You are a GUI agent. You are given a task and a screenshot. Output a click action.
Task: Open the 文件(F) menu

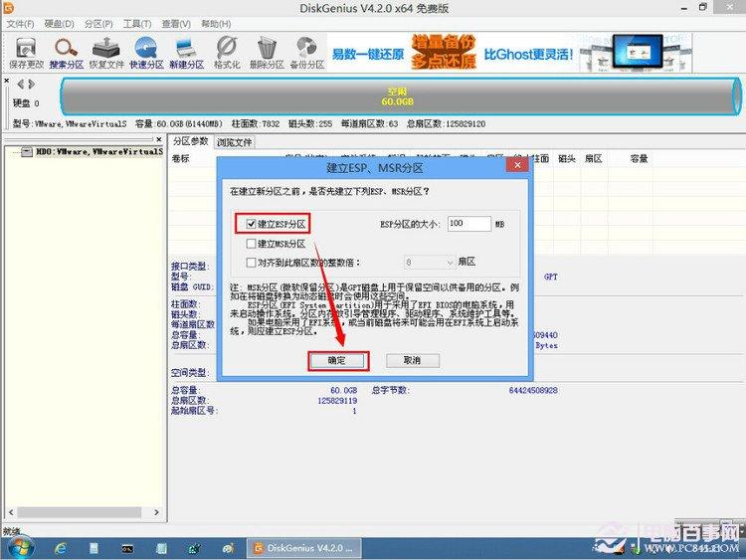[x=20, y=24]
